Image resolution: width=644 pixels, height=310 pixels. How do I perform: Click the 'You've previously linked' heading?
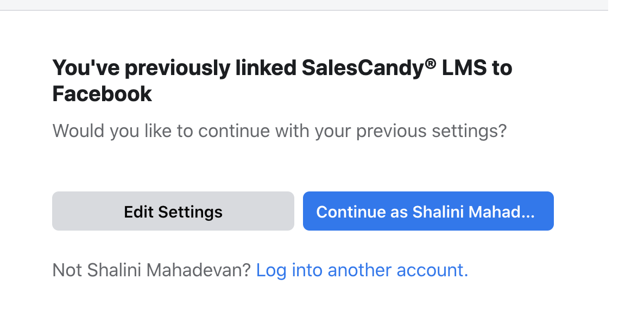click(x=282, y=69)
